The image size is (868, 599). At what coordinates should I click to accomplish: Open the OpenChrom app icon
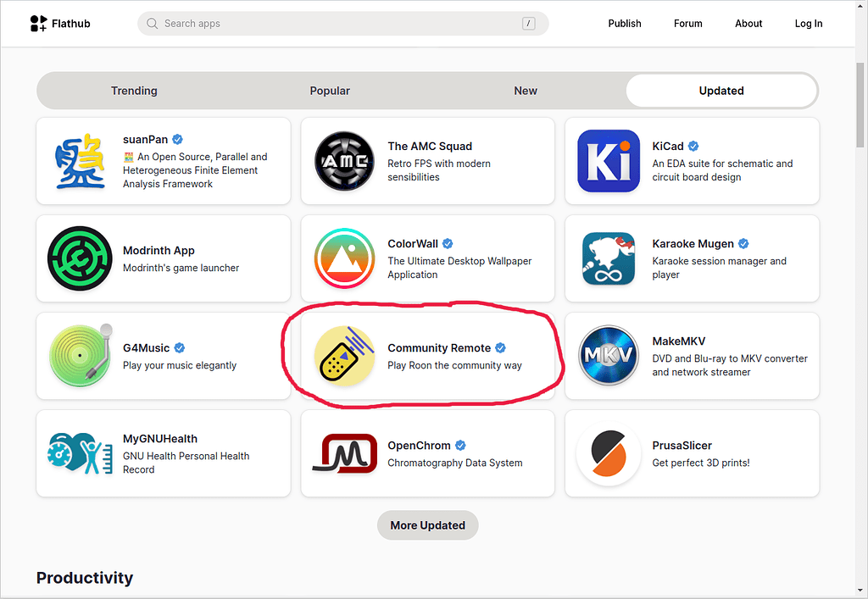(x=344, y=453)
